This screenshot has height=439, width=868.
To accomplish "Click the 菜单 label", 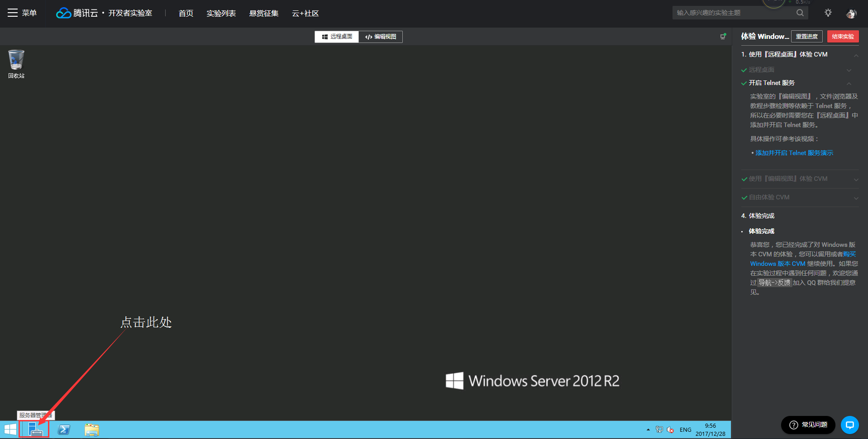I will pos(29,13).
